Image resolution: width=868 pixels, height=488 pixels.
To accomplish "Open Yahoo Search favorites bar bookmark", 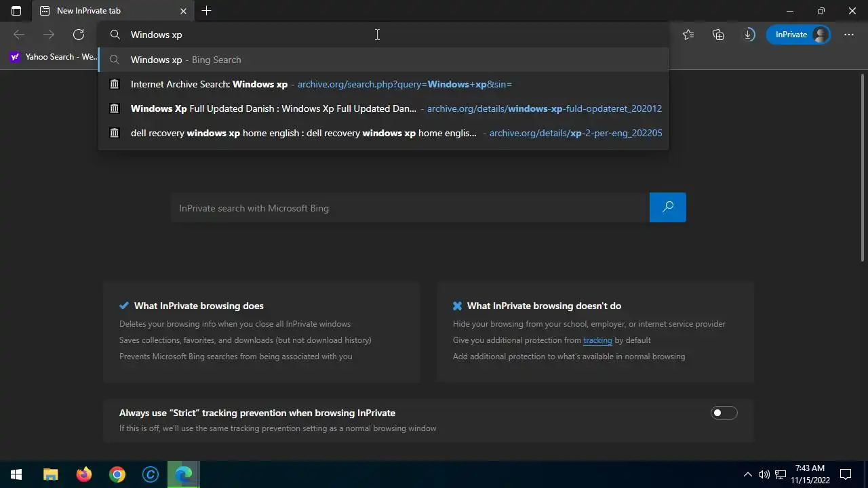I will pos(54,57).
